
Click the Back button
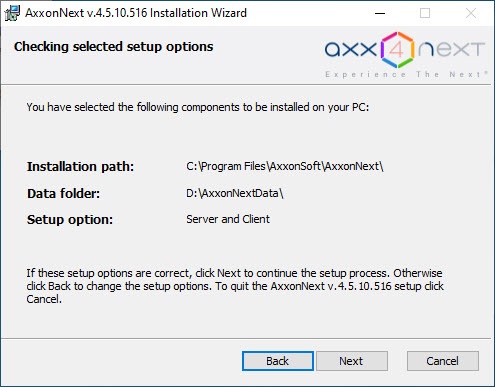pyautogui.click(x=278, y=361)
